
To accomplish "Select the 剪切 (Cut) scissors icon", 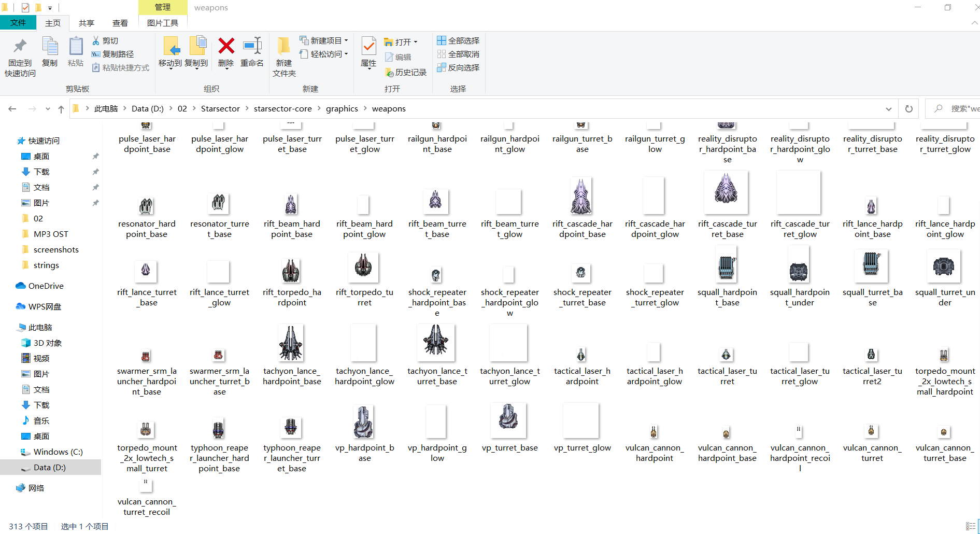I will (x=96, y=40).
